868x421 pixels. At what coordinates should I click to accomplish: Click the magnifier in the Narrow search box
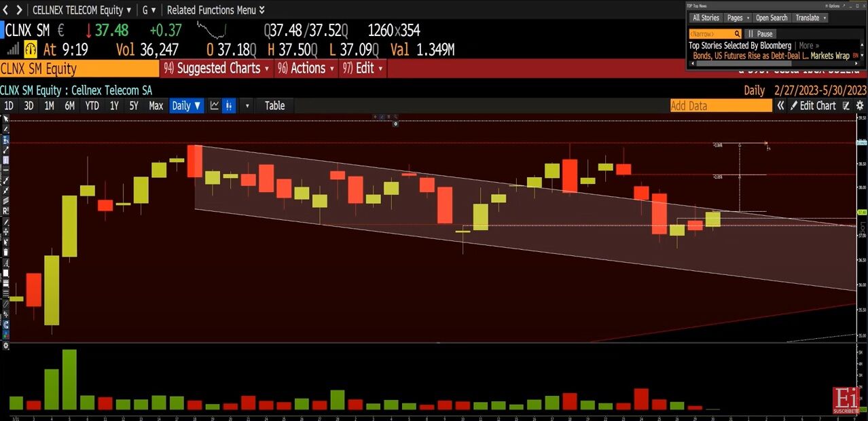click(x=737, y=34)
